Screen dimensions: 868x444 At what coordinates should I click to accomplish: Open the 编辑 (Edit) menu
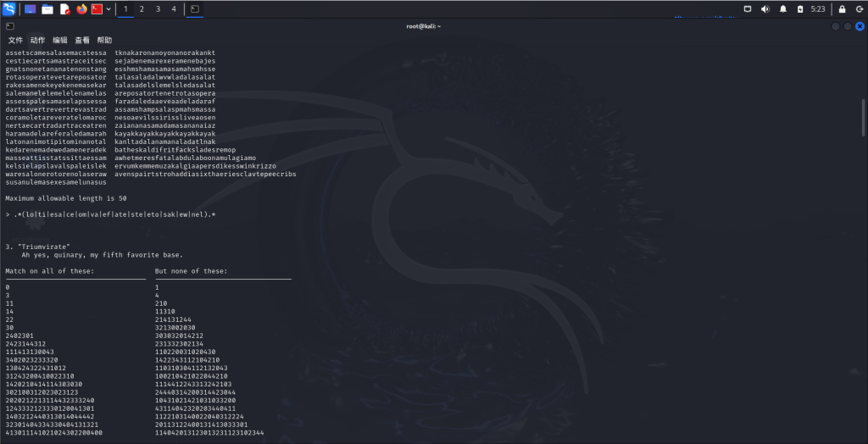click(60, 40)
